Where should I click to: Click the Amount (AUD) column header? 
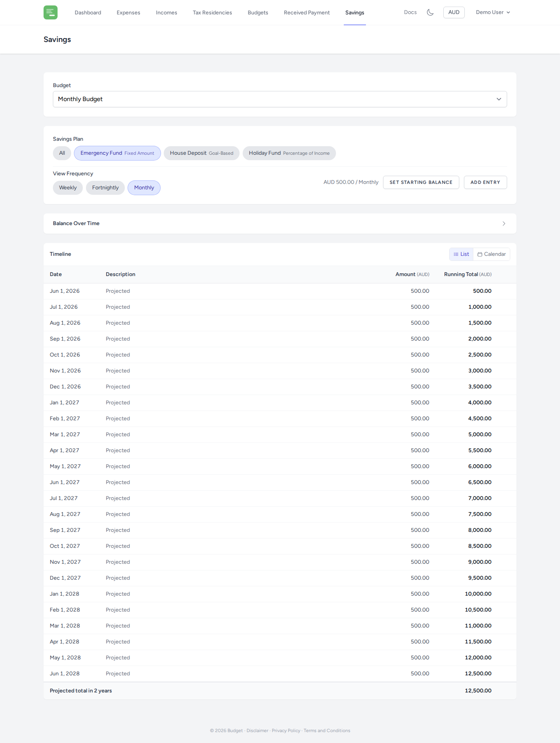coord(412,274)
